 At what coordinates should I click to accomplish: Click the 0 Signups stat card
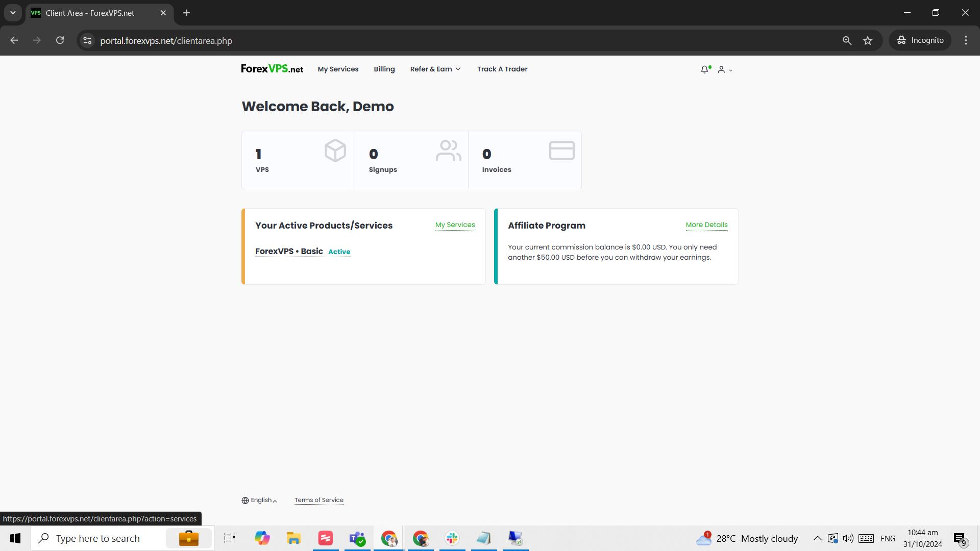click(411, 160)
